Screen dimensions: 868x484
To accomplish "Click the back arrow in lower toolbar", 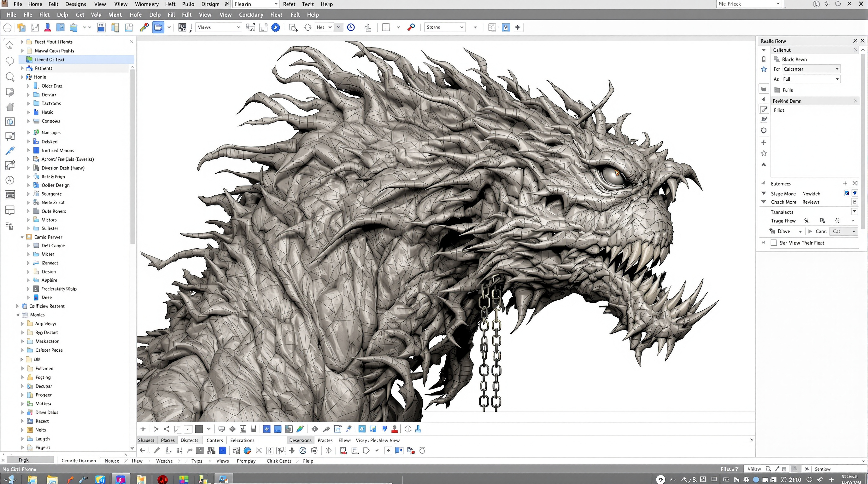I will (x=142, y=450).
